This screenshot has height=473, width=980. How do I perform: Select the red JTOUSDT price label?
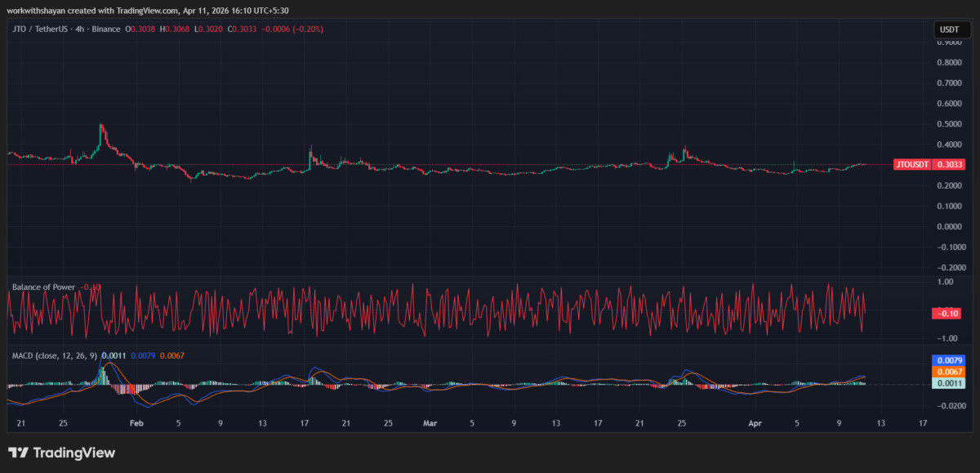coord(927,164)
